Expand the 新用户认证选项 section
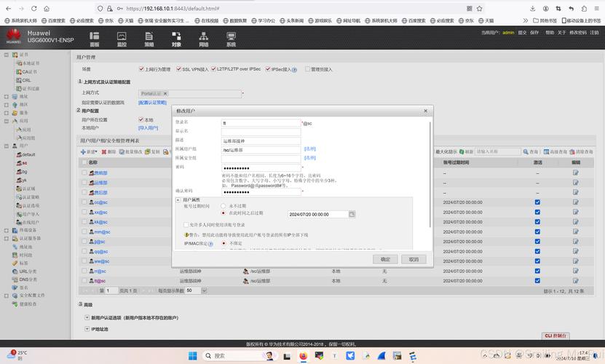The width and height of the screenshot is (605, 364). click(87, 317)
